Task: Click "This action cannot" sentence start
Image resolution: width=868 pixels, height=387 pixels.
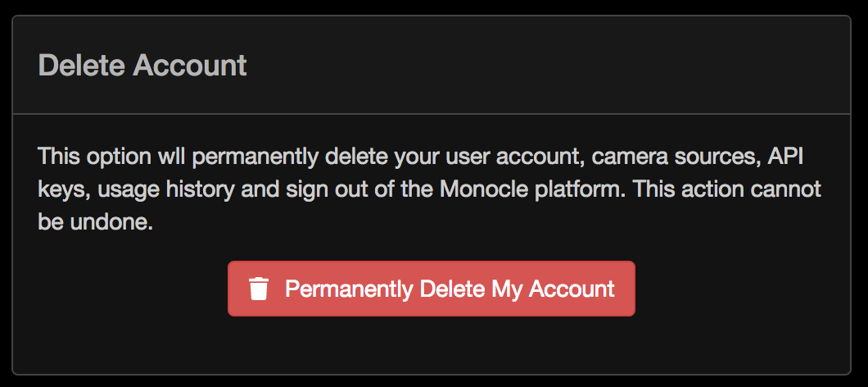Action: (727, 189)
